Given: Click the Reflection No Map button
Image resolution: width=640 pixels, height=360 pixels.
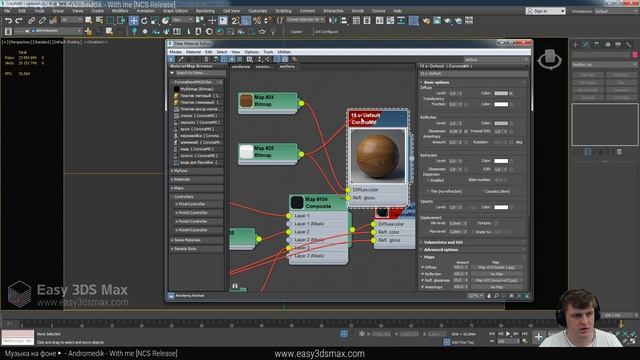Looking at the screenshot, I should 497,274.
